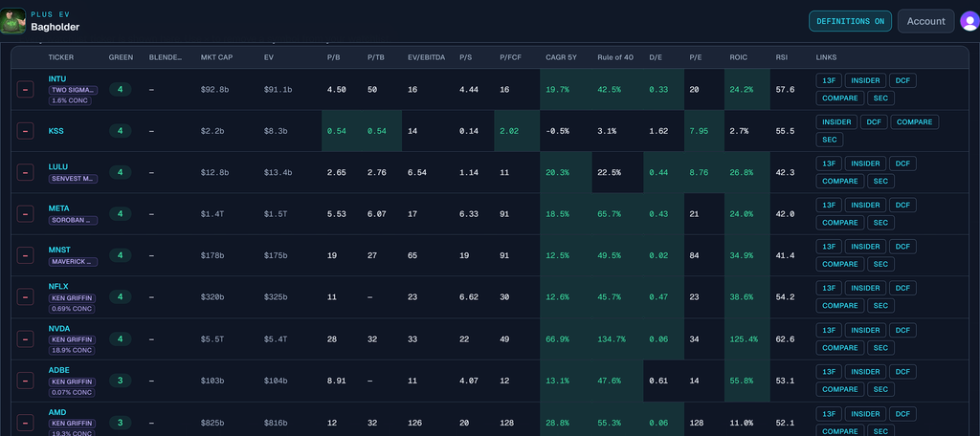The height and width of the screenshot is (436, 980).
Task: Remove LULU row with minus icon
Action: [x=25, y=172]
